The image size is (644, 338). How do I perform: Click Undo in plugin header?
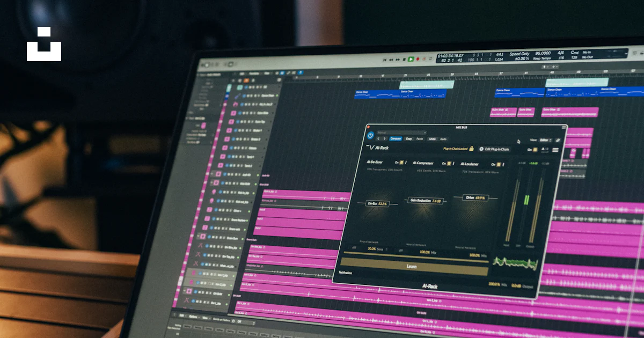point(433,139)
